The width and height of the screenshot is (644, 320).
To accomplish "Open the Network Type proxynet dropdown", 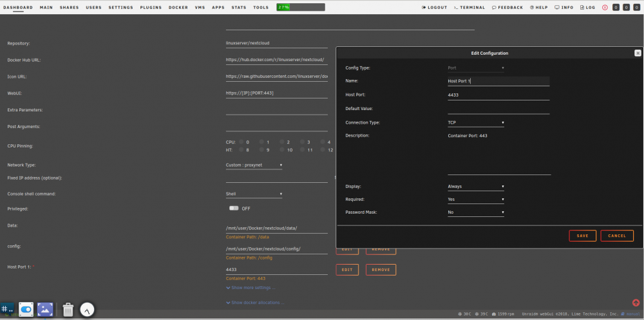I will tap(254, 165).
